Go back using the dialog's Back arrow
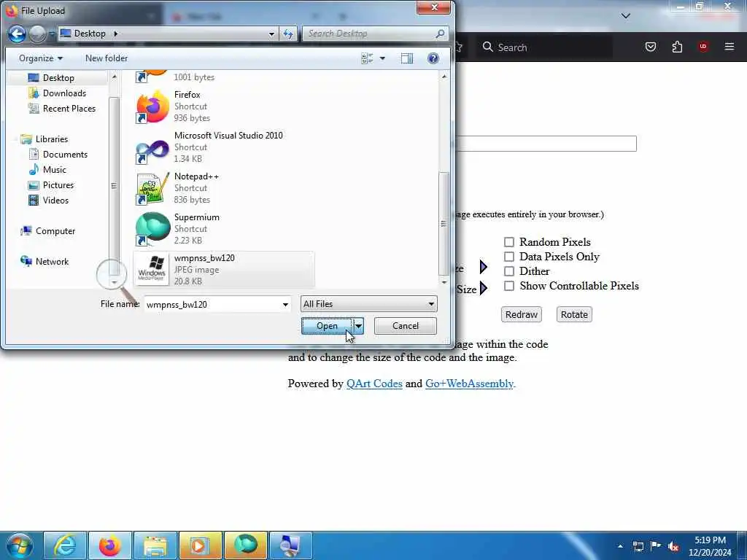Screen dimensions: 747x560 (18, 34)
